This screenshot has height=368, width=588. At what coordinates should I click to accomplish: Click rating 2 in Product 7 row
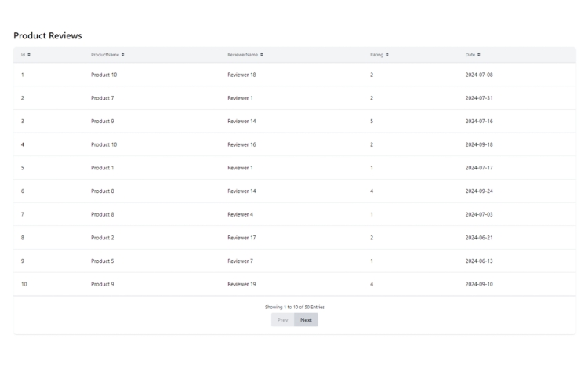pos(372,98)
